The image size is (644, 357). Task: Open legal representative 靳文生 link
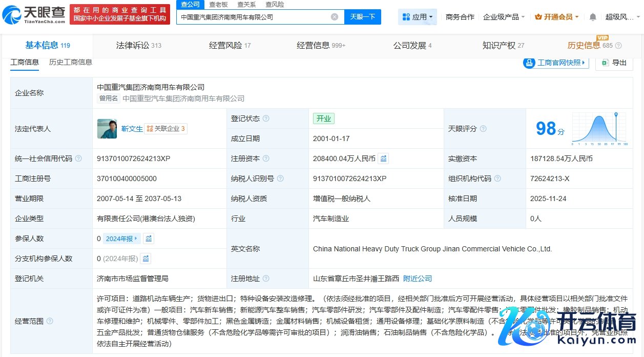tap(132, 129)
